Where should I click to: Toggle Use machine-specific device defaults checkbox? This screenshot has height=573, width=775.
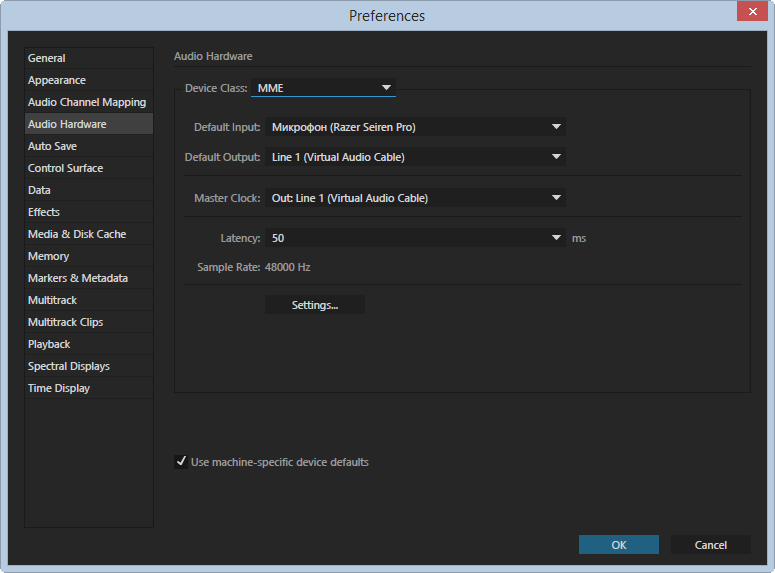(x=181, y=462)
